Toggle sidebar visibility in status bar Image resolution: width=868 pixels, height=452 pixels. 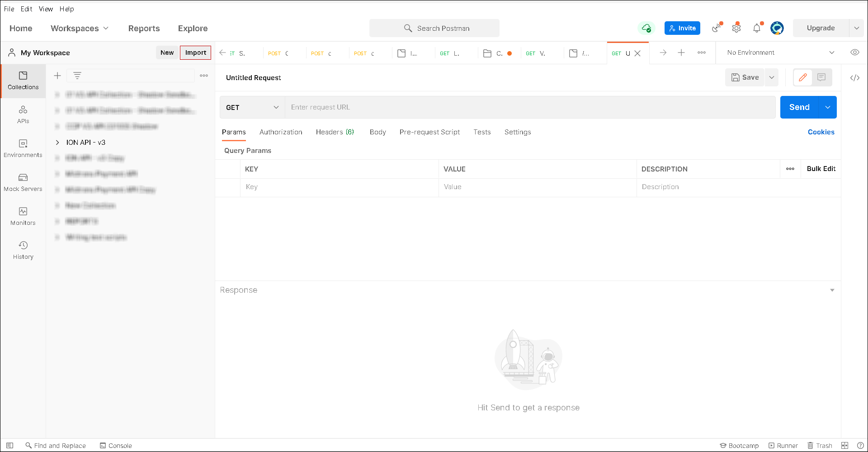point(9,446)
